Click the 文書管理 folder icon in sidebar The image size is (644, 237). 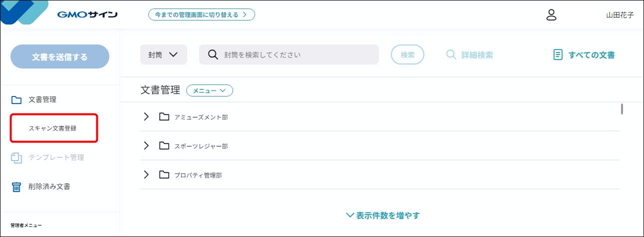(x=16, y=100)
